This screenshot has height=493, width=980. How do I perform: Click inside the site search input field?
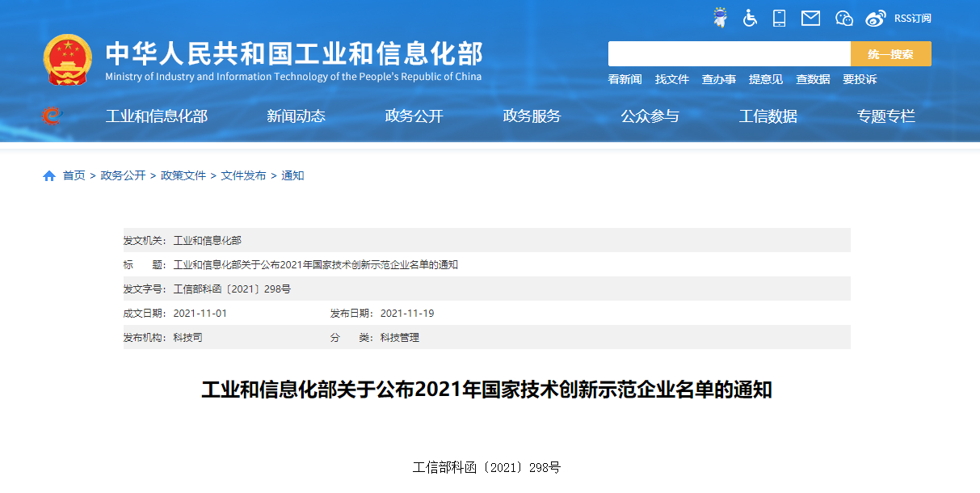click(729, 54)
